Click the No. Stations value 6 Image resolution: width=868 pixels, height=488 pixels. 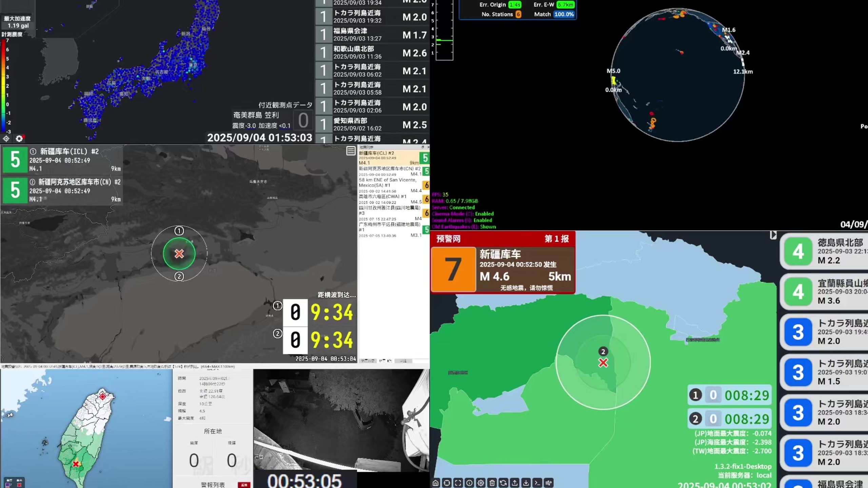pyautogui.click(x=518, y=14)
